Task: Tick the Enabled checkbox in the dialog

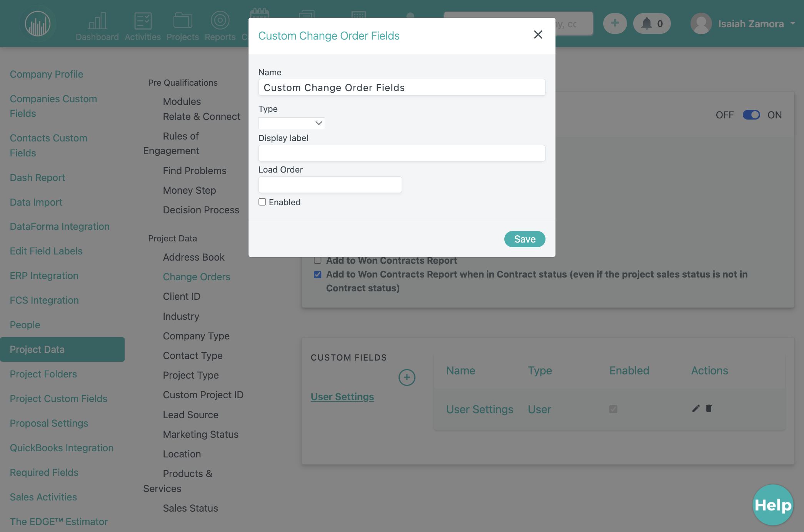Action: 262,202
